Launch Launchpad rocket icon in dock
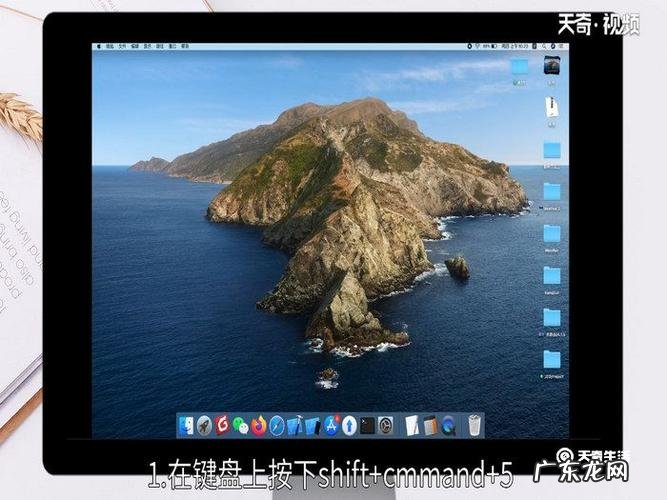This screenshot has width=667, height=500. [204, 425]
